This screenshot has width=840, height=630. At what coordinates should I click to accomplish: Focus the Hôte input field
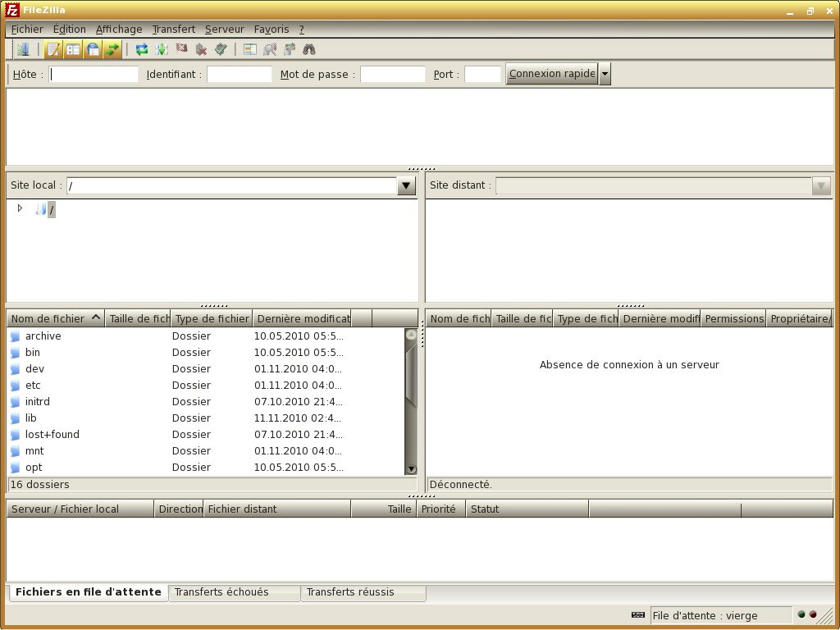(x=94, y=75)
